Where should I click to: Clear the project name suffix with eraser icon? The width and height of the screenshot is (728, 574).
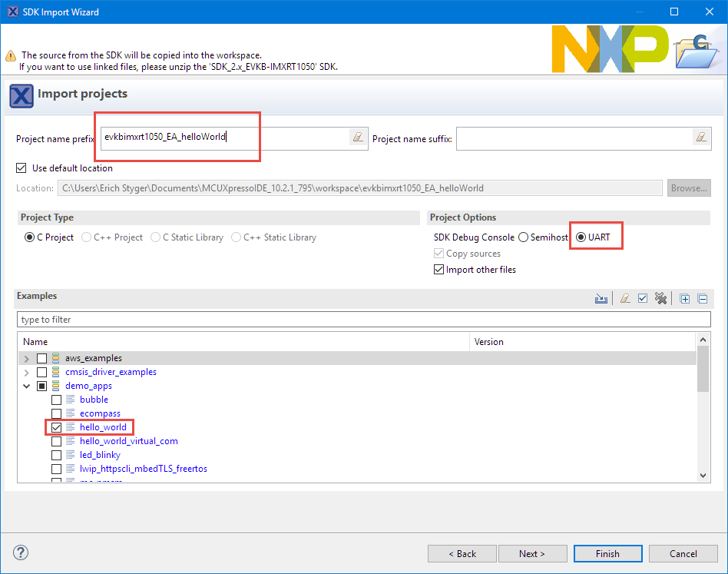[700, 138]
